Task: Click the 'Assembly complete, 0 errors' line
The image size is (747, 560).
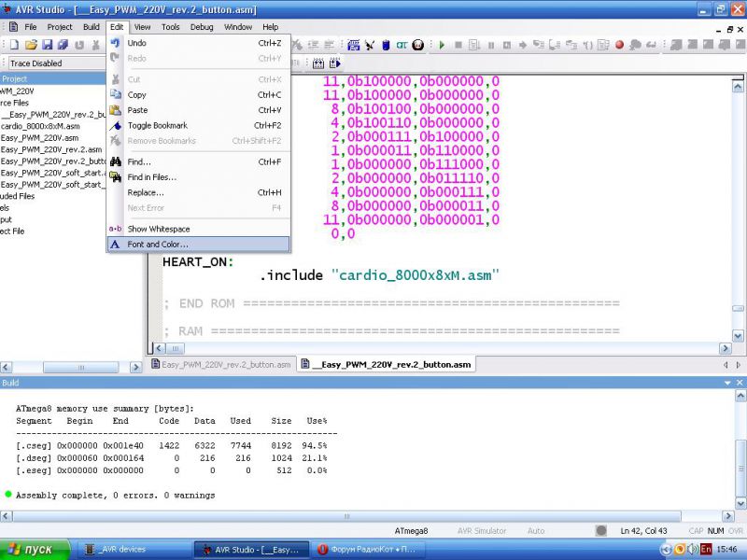Action: [115, 496]
